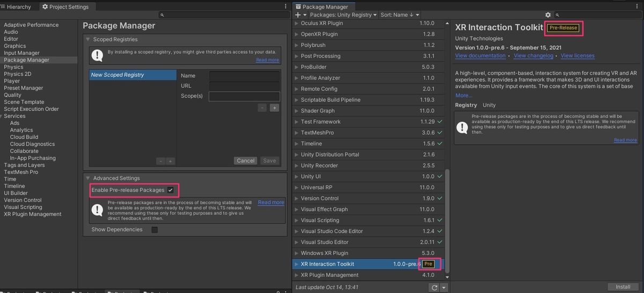The height and width of the screenshot is (293, 644).
Task: Select Scriptable Build Pipeline package row
Action: click(368, 100)
